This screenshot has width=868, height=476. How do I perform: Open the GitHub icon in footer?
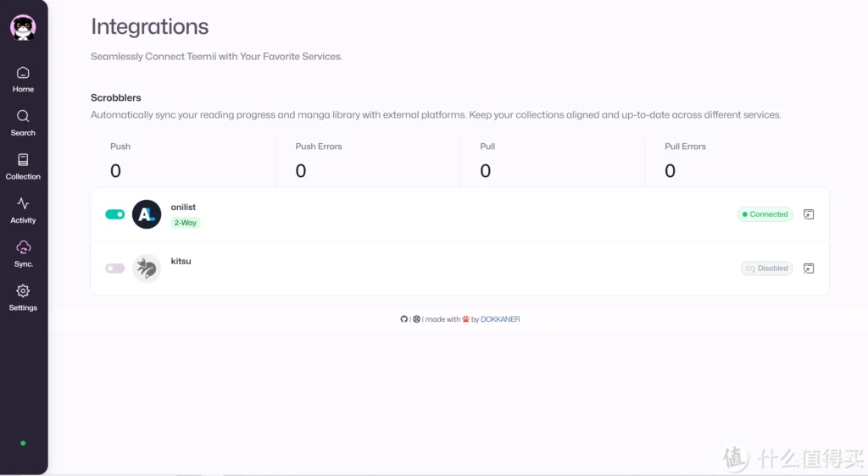coord(404,319)
